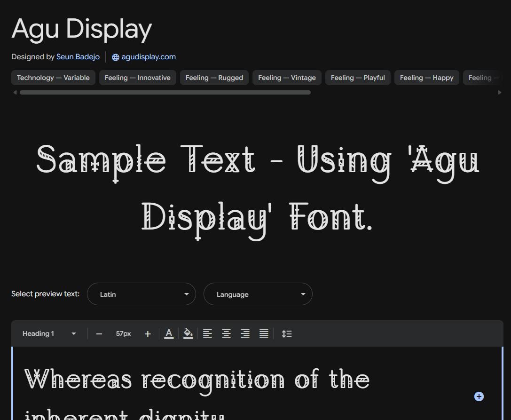Select the Feeling — Happy tag
This screenshot has width=511, height=420.
tap(426, 78)
